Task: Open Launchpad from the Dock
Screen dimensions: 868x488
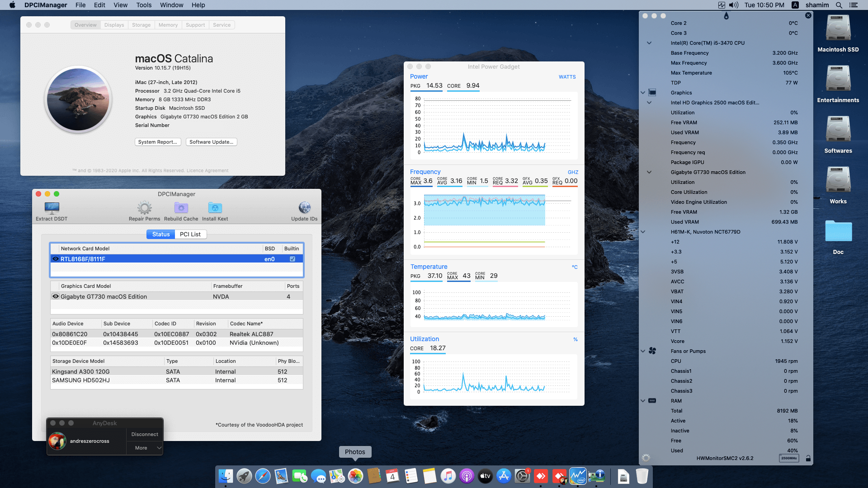Action: click(x=244, y=476)
